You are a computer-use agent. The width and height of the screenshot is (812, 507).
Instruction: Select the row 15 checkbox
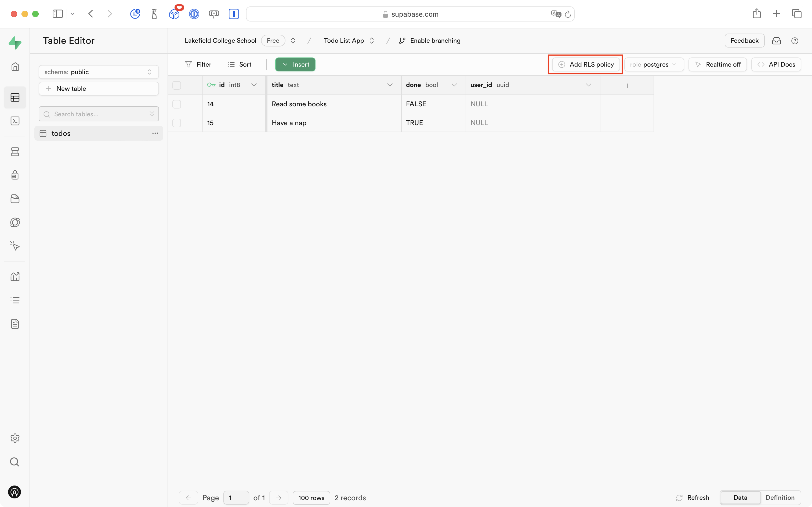[177, 123]
